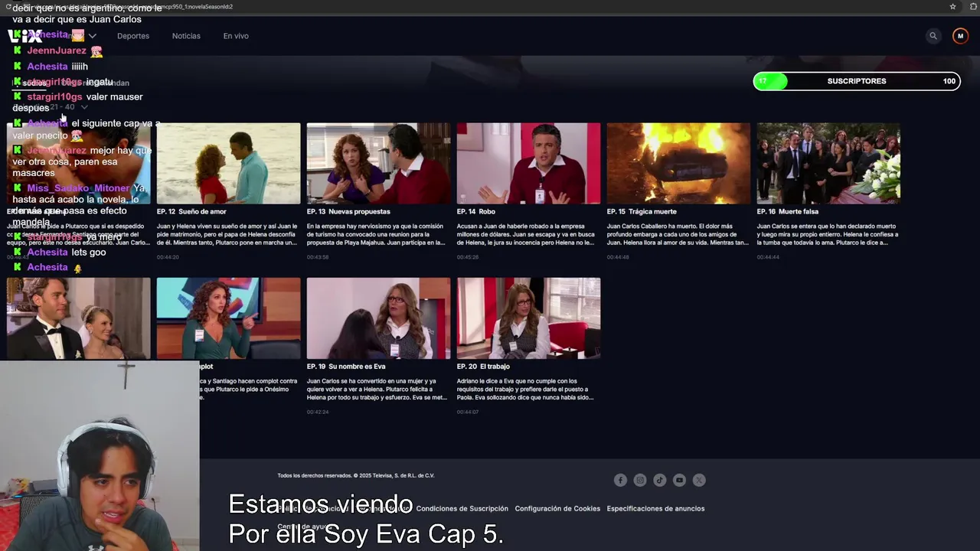The height and width of the screenshot is (551, 980).
Task: Open Configuración de Cookies link
Action: point(557,508)
